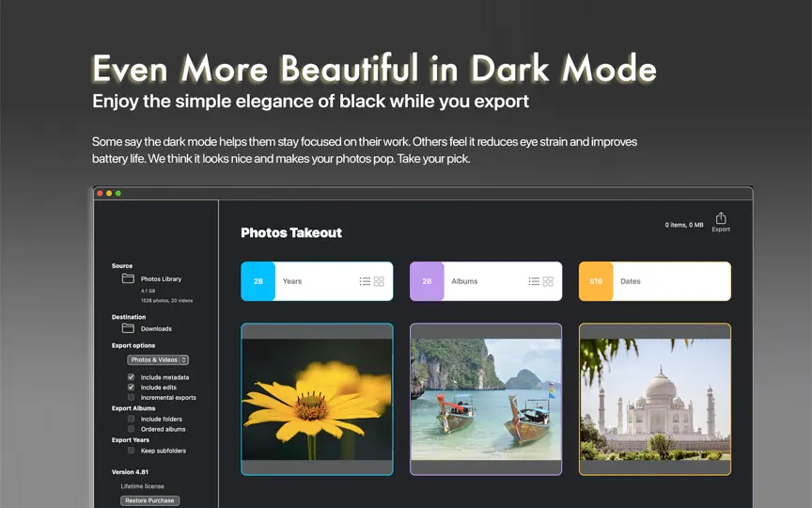Click the Export share icon
This screenshot has height=508, width=812.
coord(721,218)
